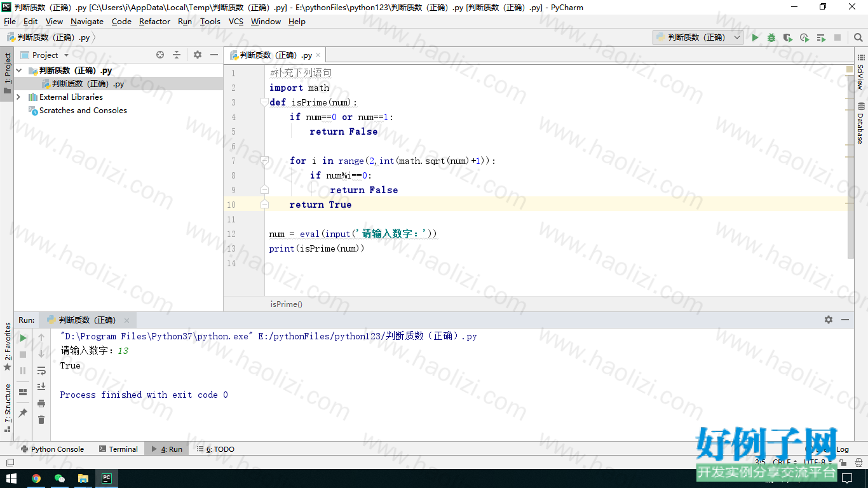Hide the Project panel with the minus icon
Screen dimensions: 868x488
pyautogui.click(x=214, y=55)
